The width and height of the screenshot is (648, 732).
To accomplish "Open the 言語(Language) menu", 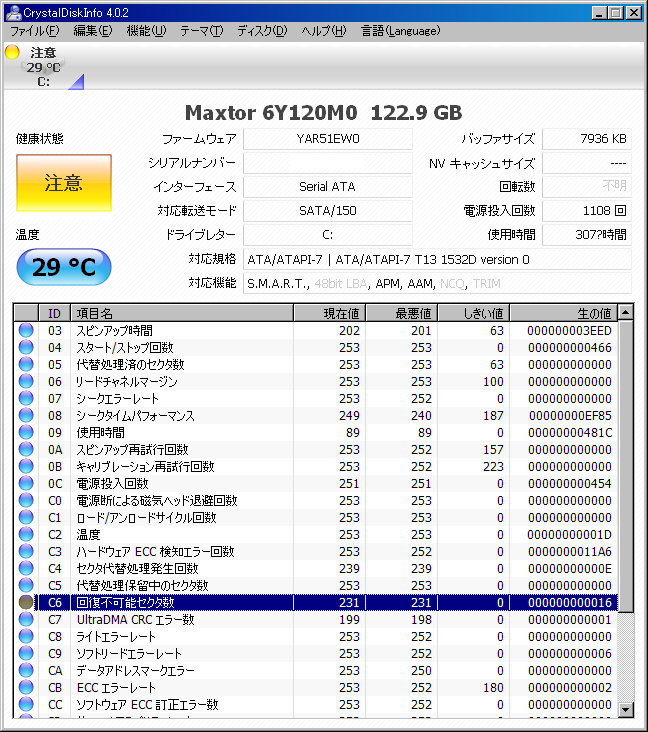I will click(x=400, y=31).
